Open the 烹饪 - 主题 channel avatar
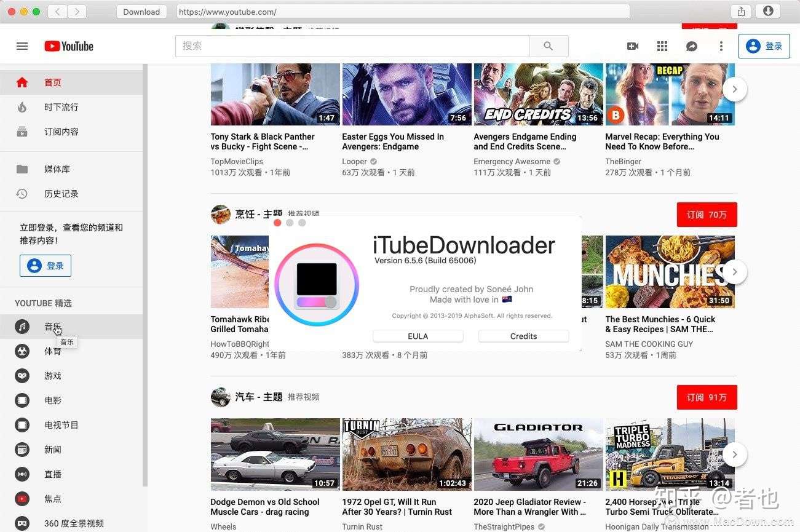This screenshot has height=532, width=800. pos(221,214)
